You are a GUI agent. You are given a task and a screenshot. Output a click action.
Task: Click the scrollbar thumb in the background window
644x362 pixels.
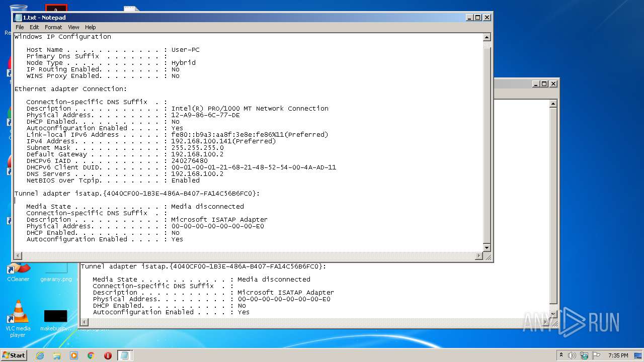[553, 206]
